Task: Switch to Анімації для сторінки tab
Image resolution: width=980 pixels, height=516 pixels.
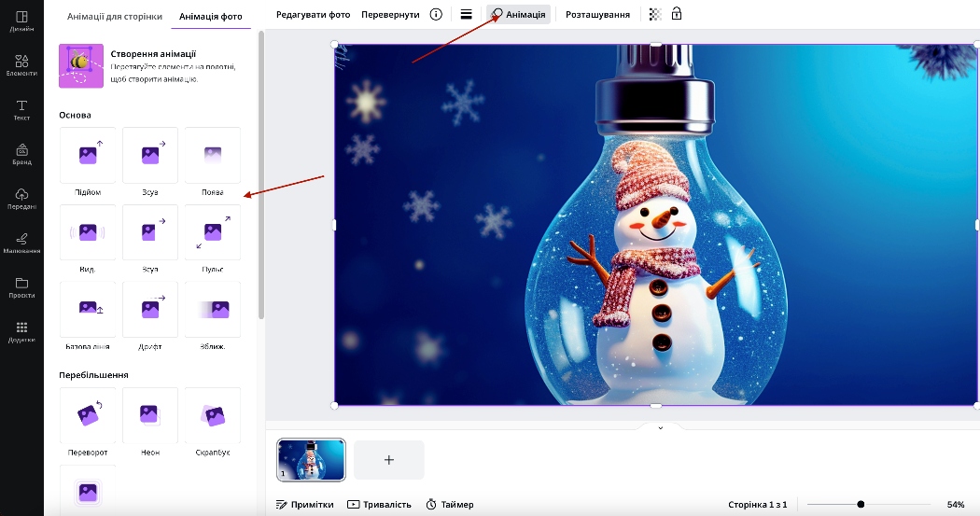Action: click(x=115, y=16)
